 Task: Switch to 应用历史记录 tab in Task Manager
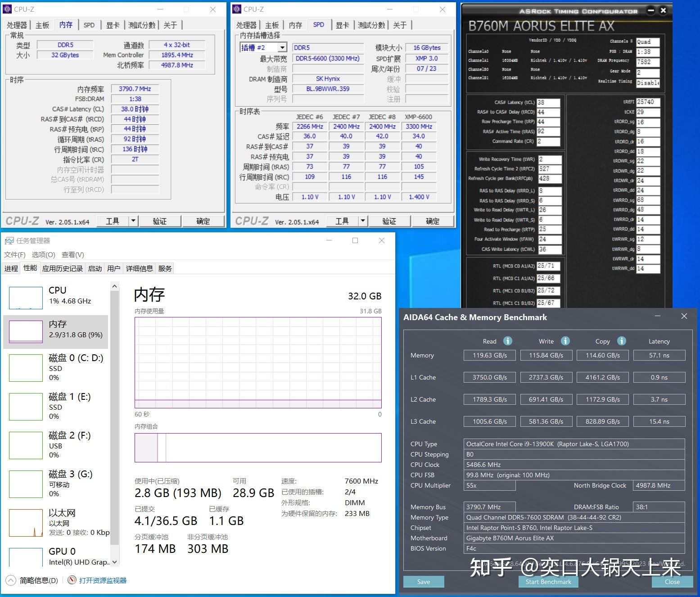63,268
